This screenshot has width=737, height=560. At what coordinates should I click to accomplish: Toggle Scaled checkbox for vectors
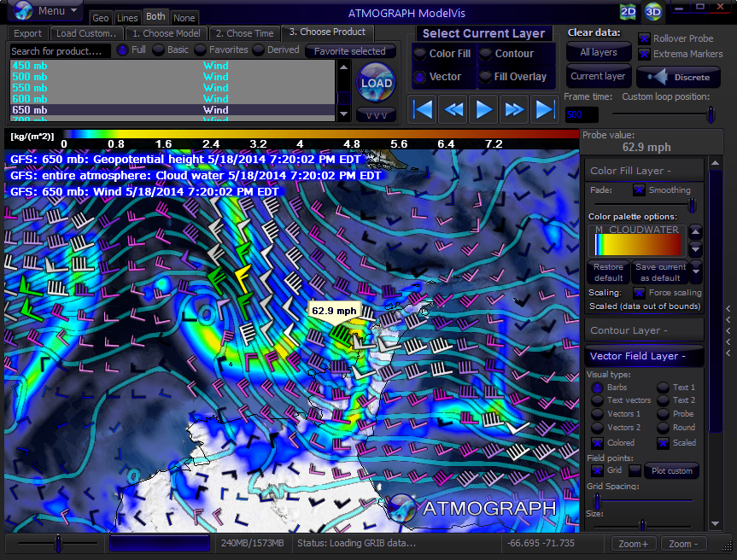(663, 443)
